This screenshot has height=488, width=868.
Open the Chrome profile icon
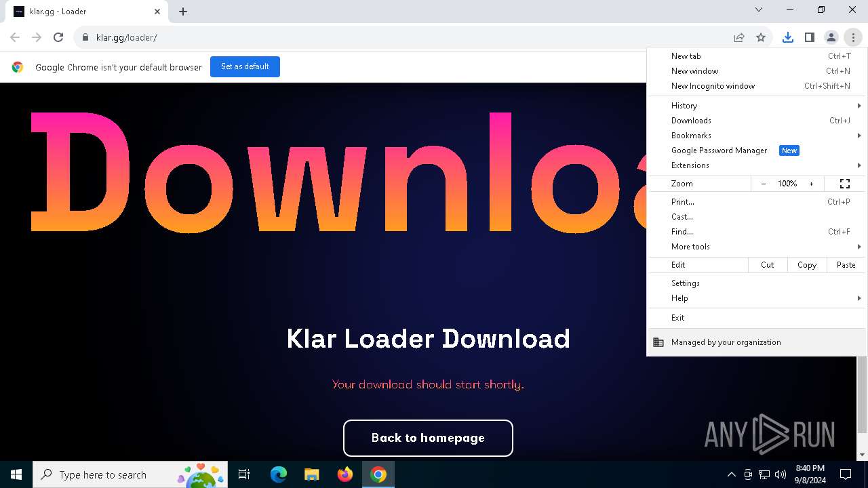coord(831,37)
